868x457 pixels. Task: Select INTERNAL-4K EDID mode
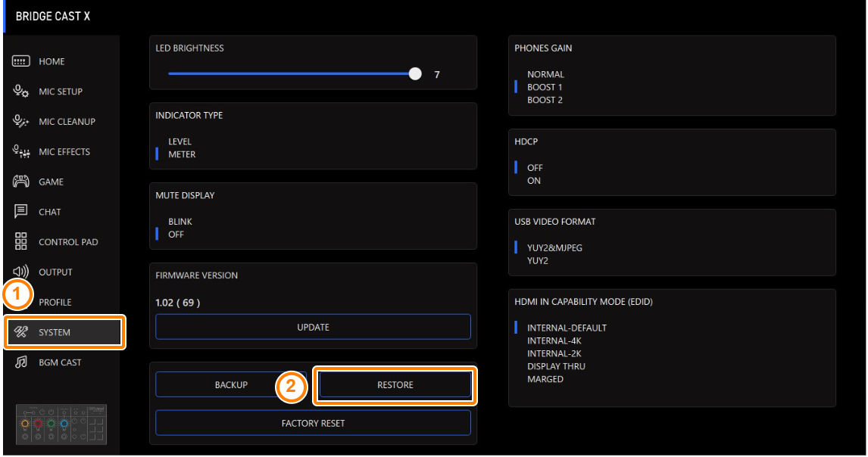coord(554,340)
